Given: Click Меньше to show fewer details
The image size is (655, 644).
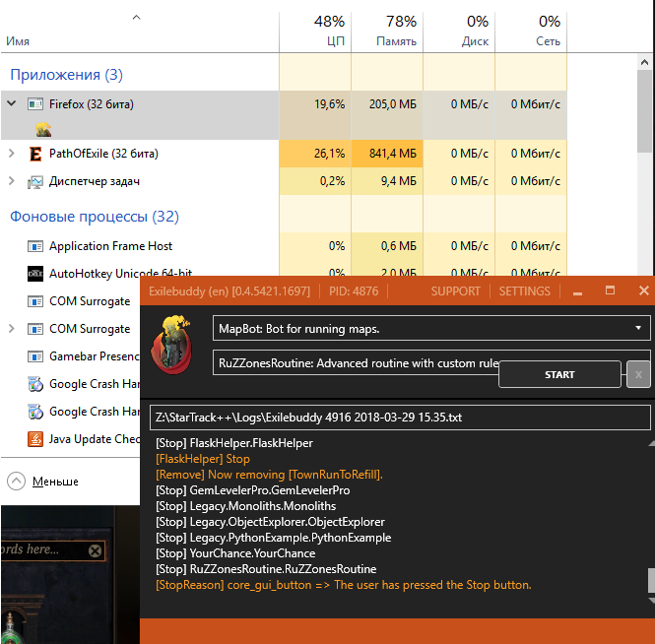Looking at the screenshot, I should [55, 482].
